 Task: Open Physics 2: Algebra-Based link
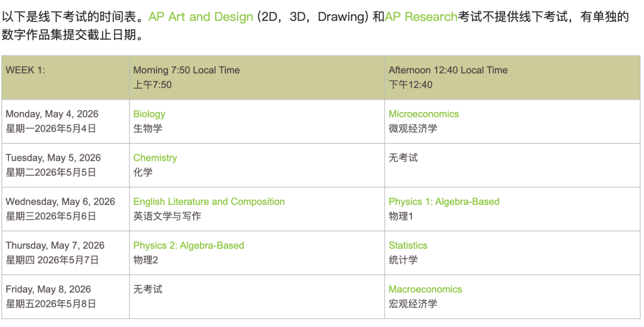[188, 245]
